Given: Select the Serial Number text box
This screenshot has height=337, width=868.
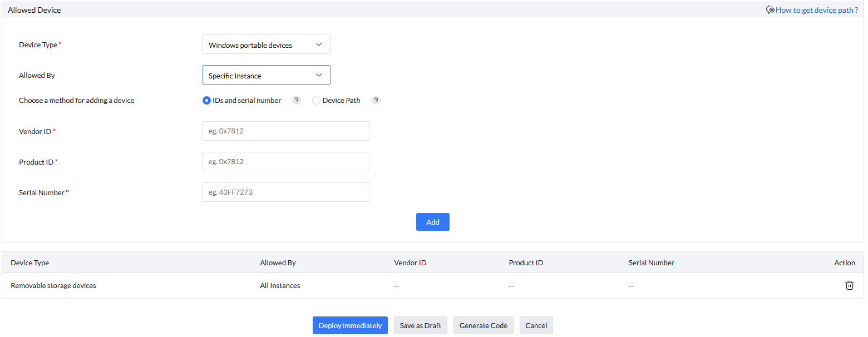Looking at the screenshot, I should [x=285, y=192].
